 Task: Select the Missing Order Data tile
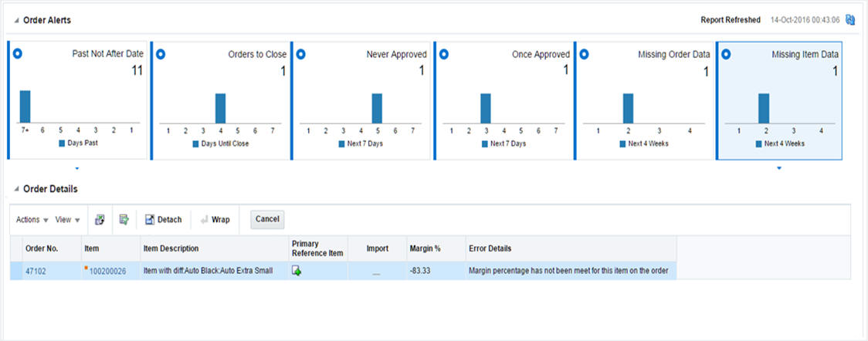pyautogui.click(x=644, y=100)
